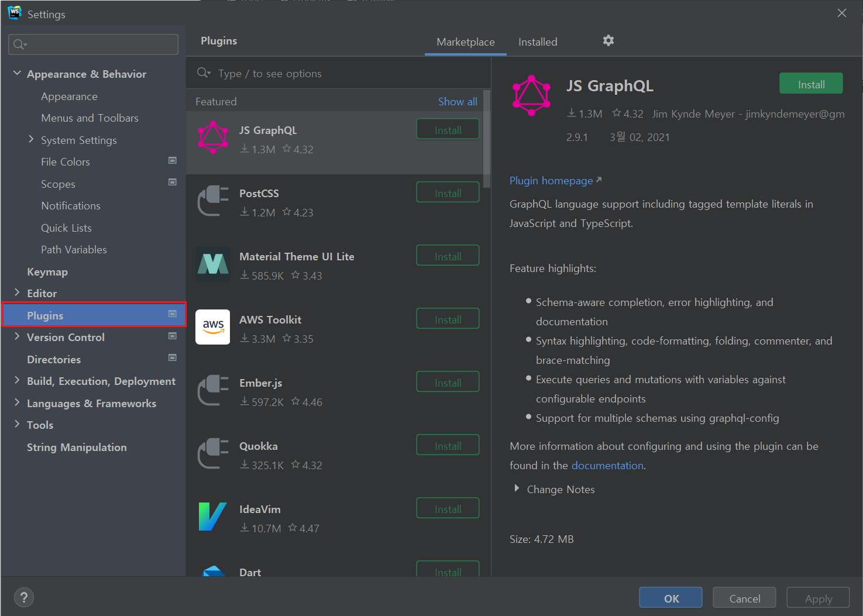Click the project-level icon next to Plugins

coord(173,314)
